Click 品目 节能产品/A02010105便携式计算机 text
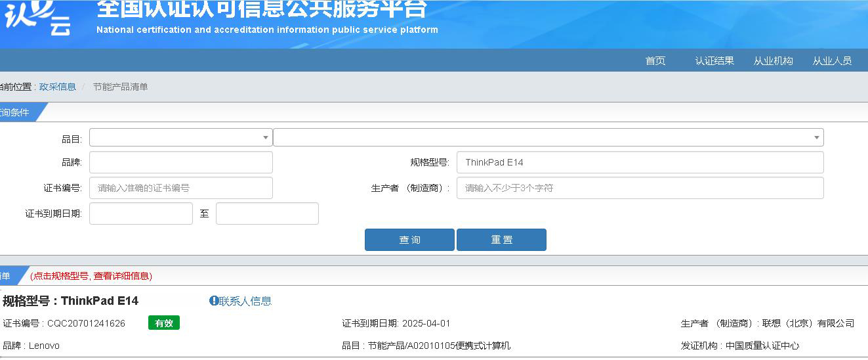Image resolution: width=868 pixels, height=360 pixels. pyautogui.click(x=426, y=346)
